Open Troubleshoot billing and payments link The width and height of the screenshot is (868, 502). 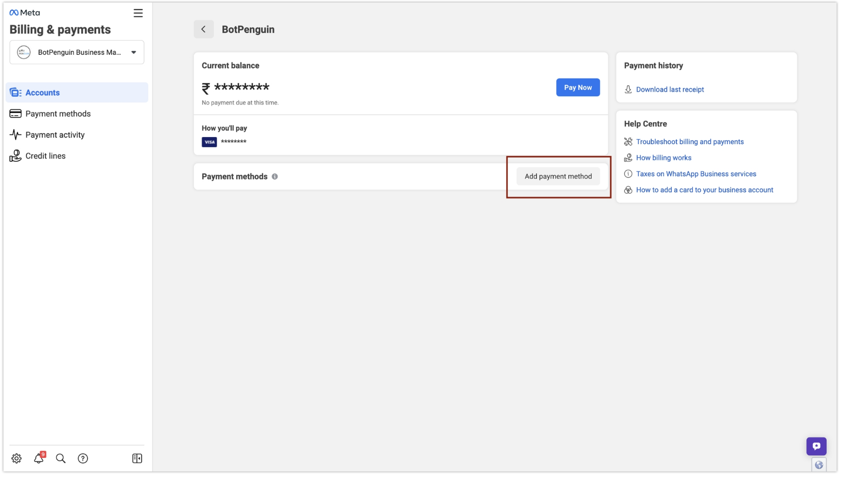pyautogui.click(x=690, y=142)
